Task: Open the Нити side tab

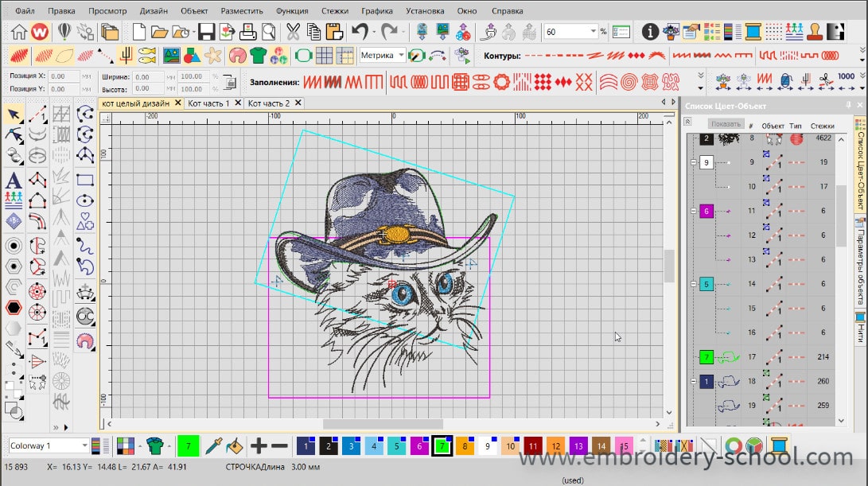Action: coord(861,329)
